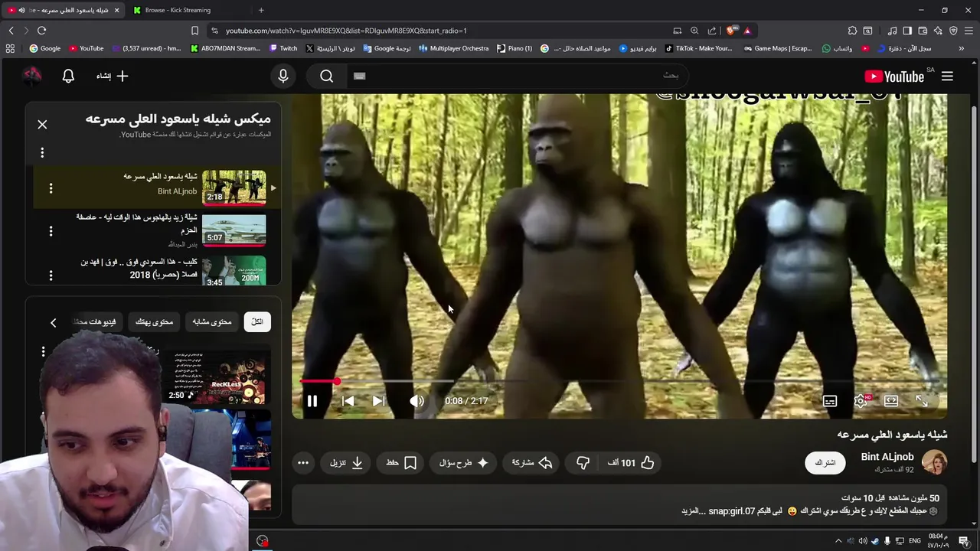
Task: Expand the description with ...المزيد
Action: [x=693, y=511]
